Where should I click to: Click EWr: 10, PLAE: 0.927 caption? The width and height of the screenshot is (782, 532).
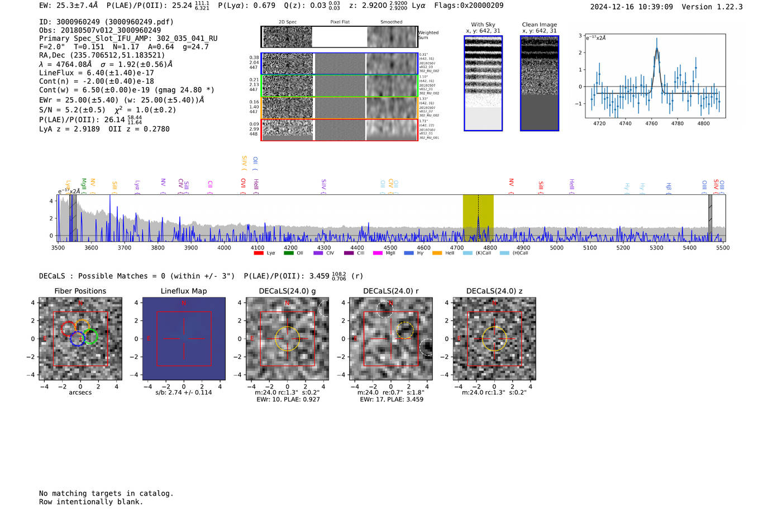[288, 400]
